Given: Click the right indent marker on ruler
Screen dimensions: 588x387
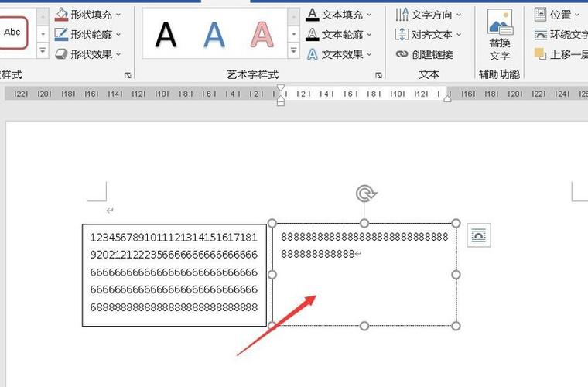Looking at the screenshot, I should pyautogui.click(x=447, y=98).
